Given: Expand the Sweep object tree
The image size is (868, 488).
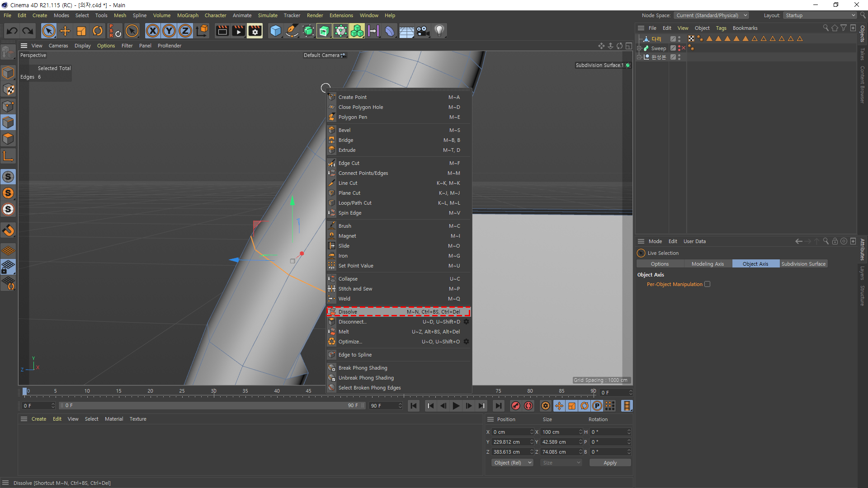Looking at the screenshot, I should (639, 48).
